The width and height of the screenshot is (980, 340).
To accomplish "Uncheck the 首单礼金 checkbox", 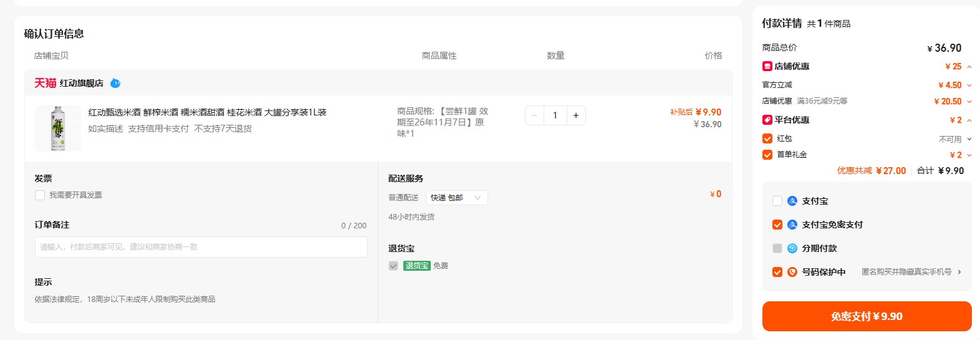I will click(767, 155).
